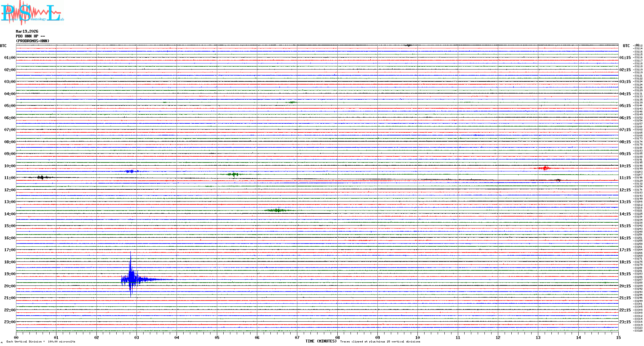Click the (PRODROMOS-HNN) station name text
644x346 pixels.
(x=33, y=41)
